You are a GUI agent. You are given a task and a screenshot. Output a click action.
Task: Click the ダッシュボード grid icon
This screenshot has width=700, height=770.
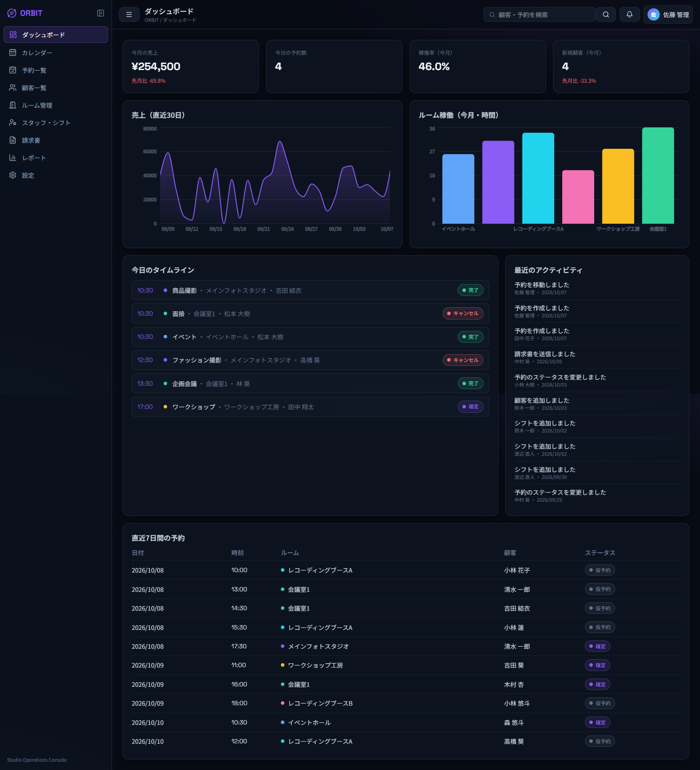pyautogui.click(x=13, y=35)
